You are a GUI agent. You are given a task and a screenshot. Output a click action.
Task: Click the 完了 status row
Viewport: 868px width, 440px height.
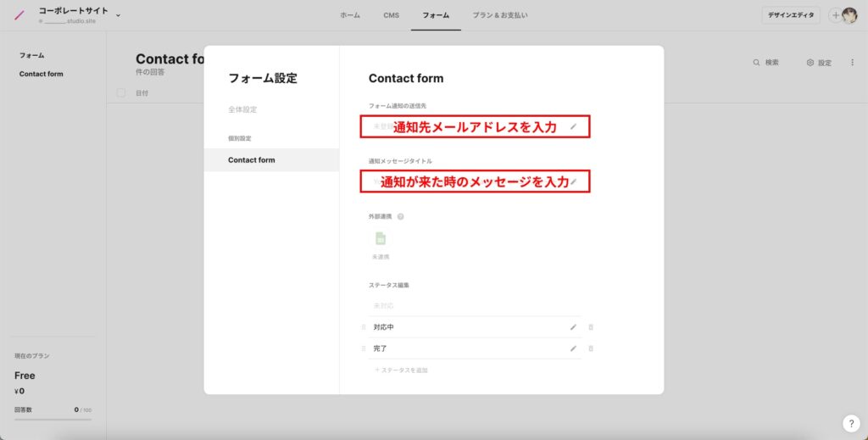coord(475,348)
